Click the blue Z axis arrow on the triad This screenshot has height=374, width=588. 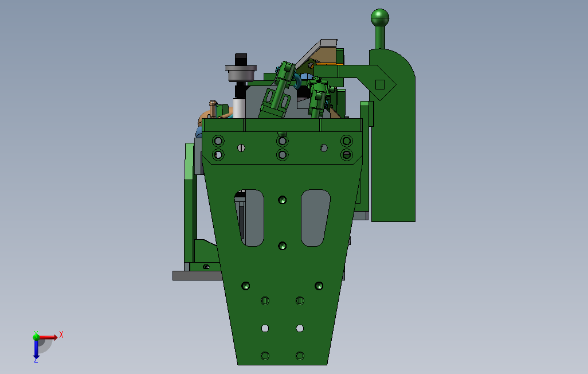(x=36, y=350)
